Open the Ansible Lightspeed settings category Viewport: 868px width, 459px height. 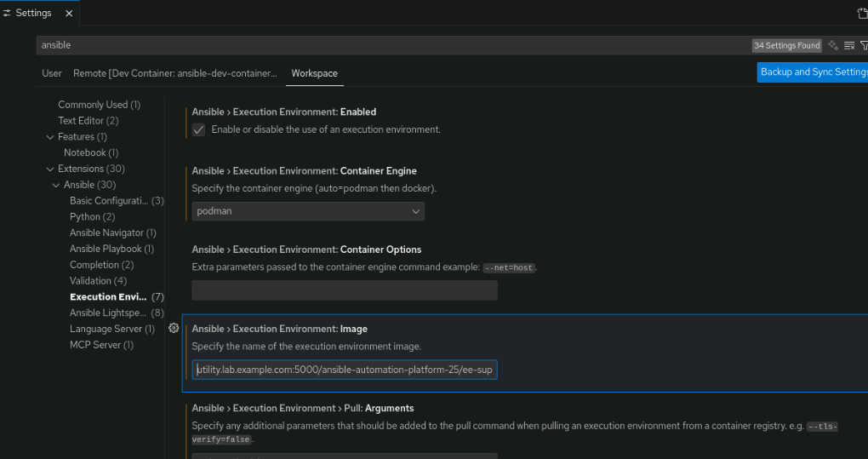click(x=109, y=313)
